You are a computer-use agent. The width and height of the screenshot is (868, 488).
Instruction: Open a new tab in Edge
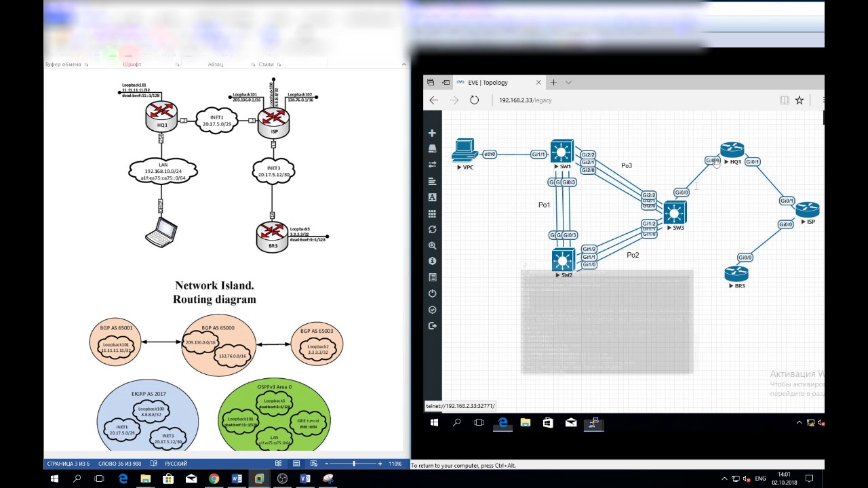click(x=553, y=83)
